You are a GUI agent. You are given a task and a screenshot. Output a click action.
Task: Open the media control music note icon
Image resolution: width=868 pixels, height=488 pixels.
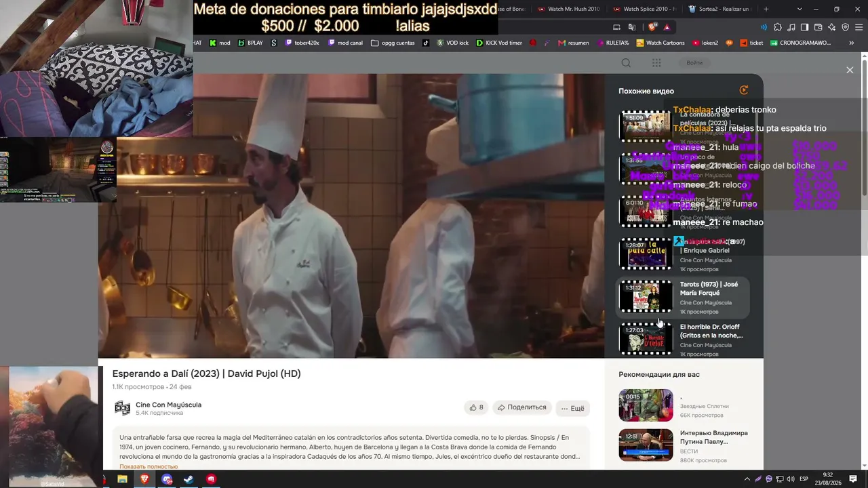tap(791, 27)
